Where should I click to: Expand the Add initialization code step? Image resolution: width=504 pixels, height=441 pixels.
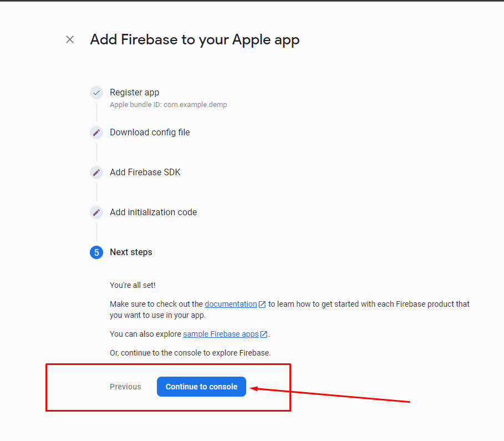[x=153, y=212]
